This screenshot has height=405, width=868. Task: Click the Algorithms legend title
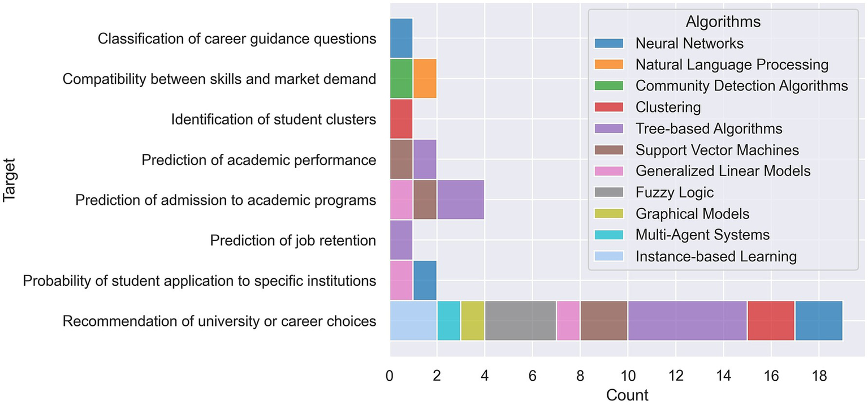(x=723, y=22)
